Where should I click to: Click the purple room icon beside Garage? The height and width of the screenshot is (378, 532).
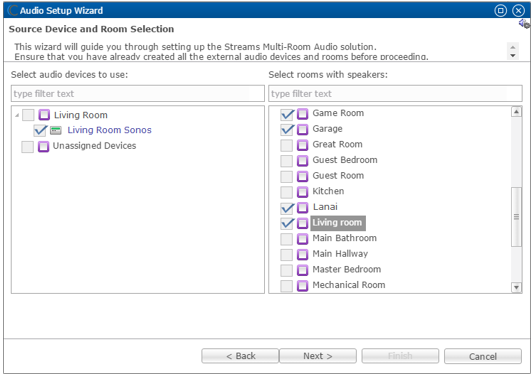click(302, 129)
